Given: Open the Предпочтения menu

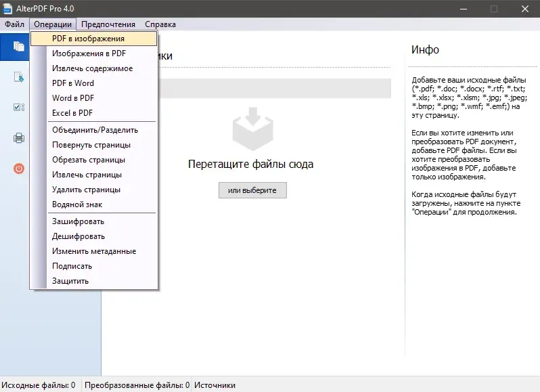Looking at the screenshot, I should [x=108, y=24].
